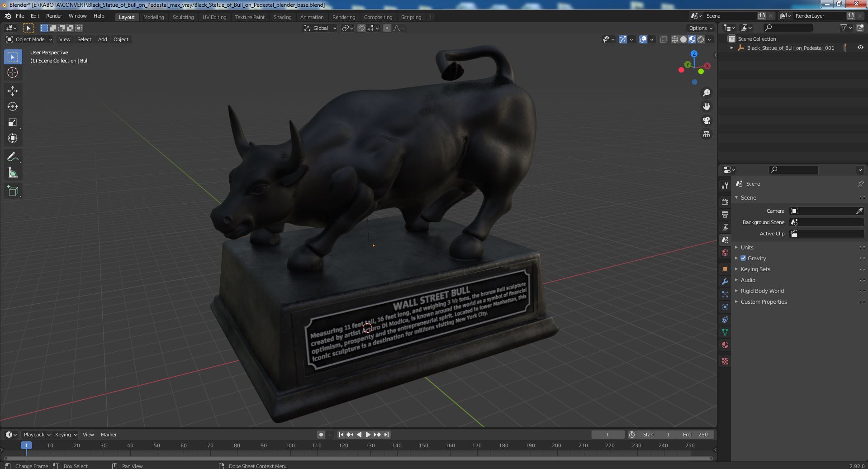Click the zoom magnifier viewport gizmo
The height and width of the screenshot is (469, 868).
[707, 93]
